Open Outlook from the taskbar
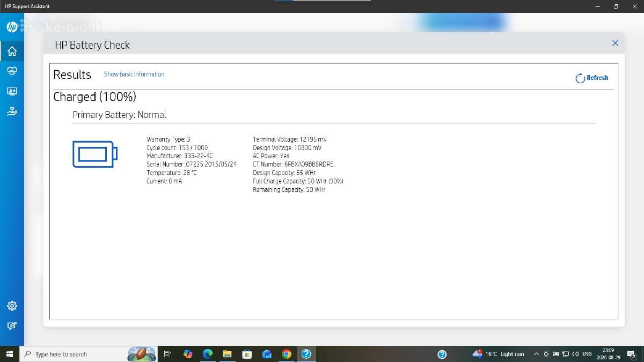The height and width of the screenshot is (362, 644). pos(267,354)
